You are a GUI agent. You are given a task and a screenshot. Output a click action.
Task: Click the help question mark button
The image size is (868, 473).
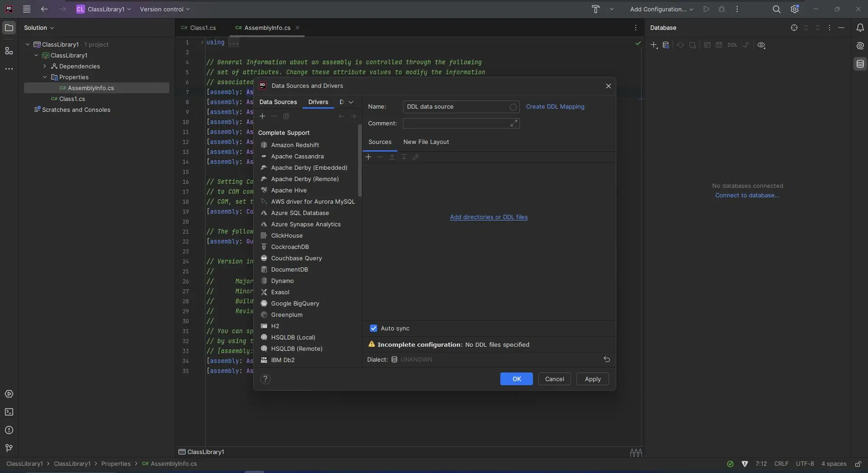click(x=265, y=379)
